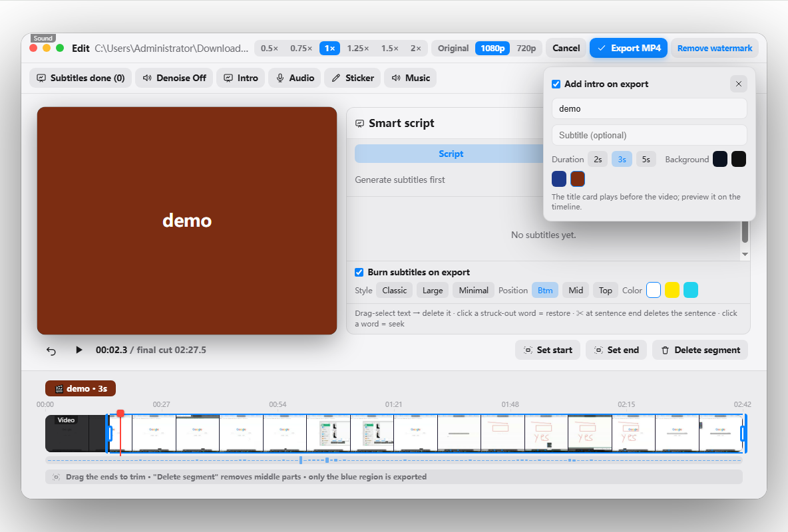Image resolution: width=788 pixels, height=532 pixels.
Task: Click the left trim handle
Action: coord(109,433)
